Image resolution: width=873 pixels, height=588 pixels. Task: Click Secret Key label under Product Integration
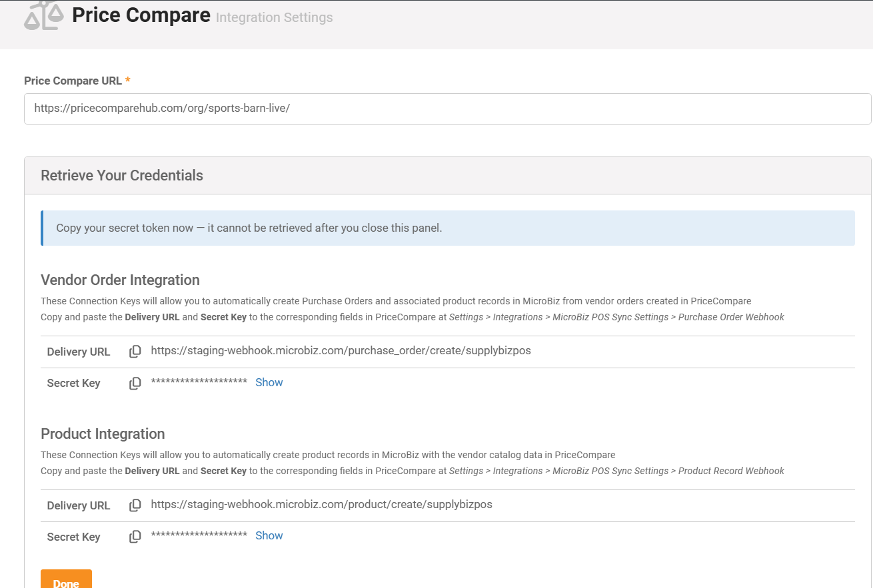73,537
